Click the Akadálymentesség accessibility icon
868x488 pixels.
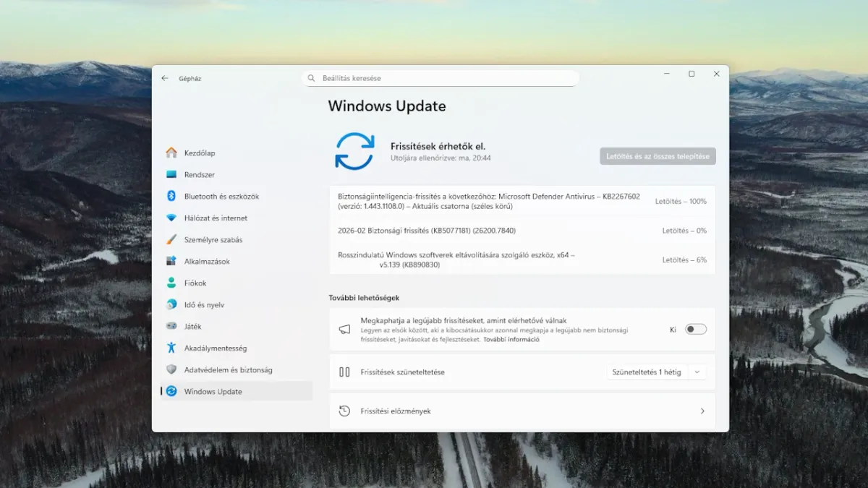pyautogui.click(x=171, y=348)
